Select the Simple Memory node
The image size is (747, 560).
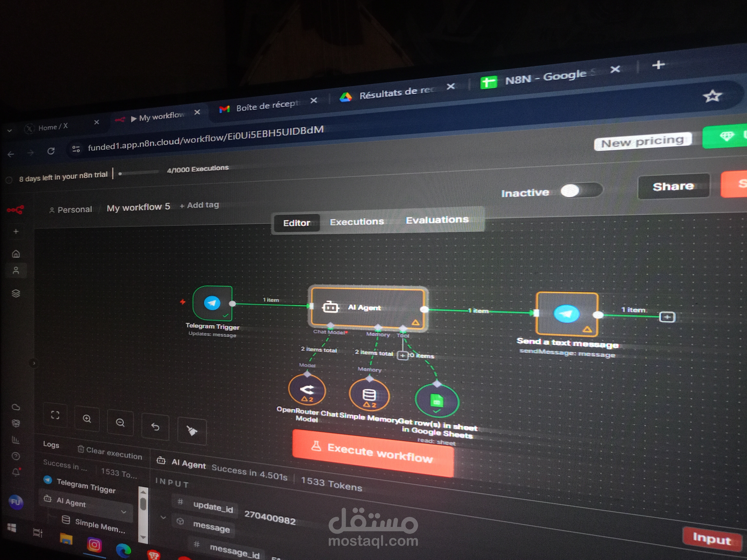tap(369, 395)
